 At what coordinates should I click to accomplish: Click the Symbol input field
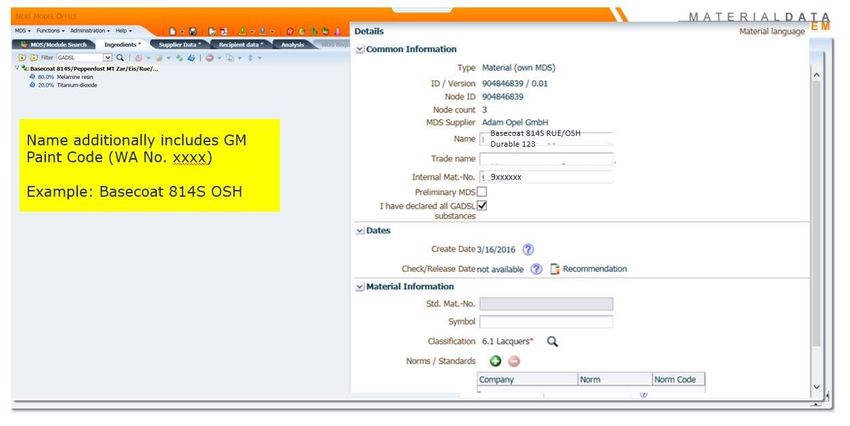coord(546,321)
